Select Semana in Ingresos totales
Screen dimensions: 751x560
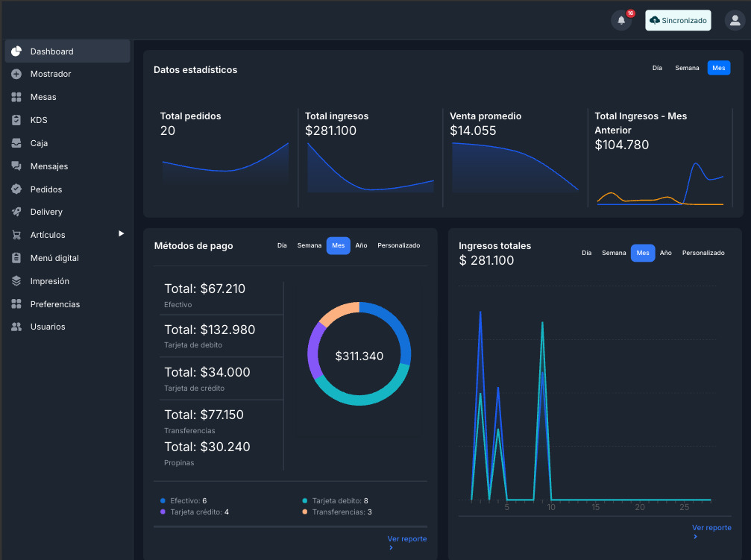coord(614,253)
